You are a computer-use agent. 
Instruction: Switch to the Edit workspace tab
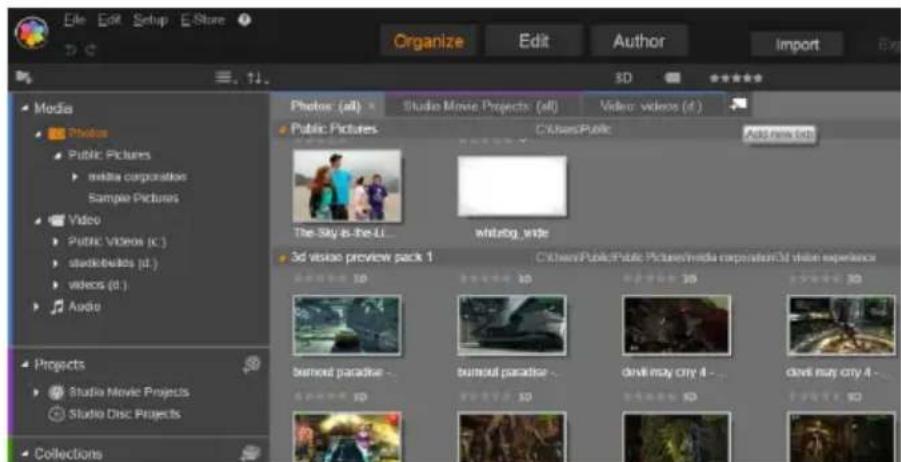[534, 41]
